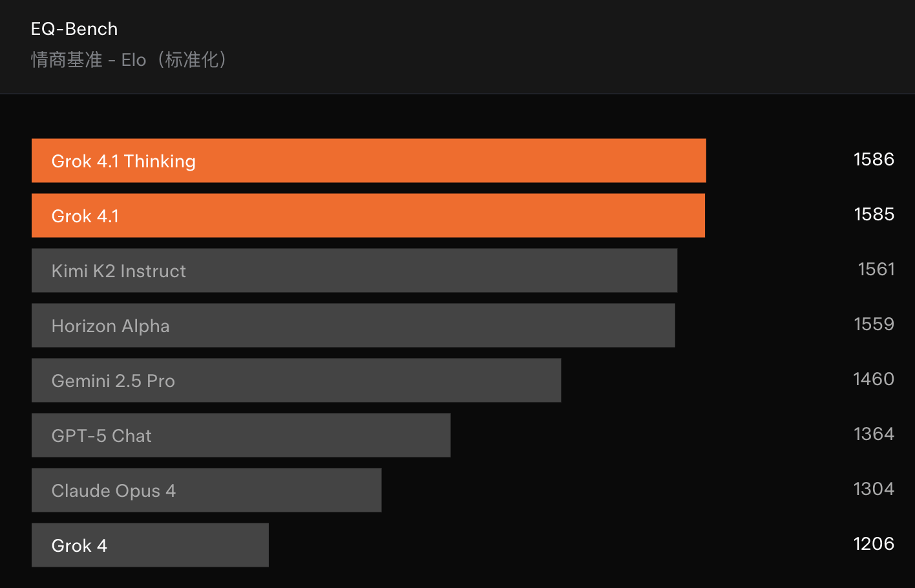Click the 1559 Horizon Alpha score

[874, 324]
